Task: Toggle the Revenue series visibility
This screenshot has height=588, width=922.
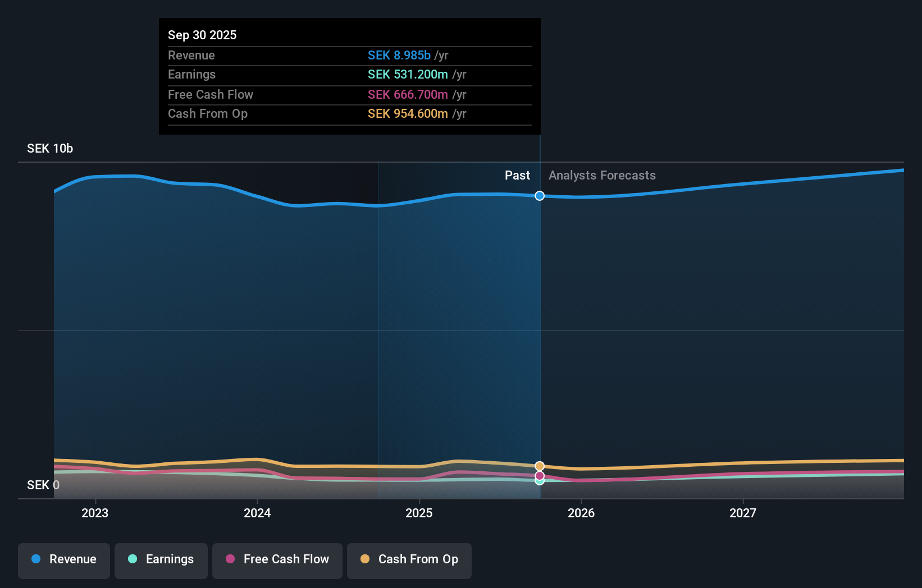Action: (x=63, y=559)
